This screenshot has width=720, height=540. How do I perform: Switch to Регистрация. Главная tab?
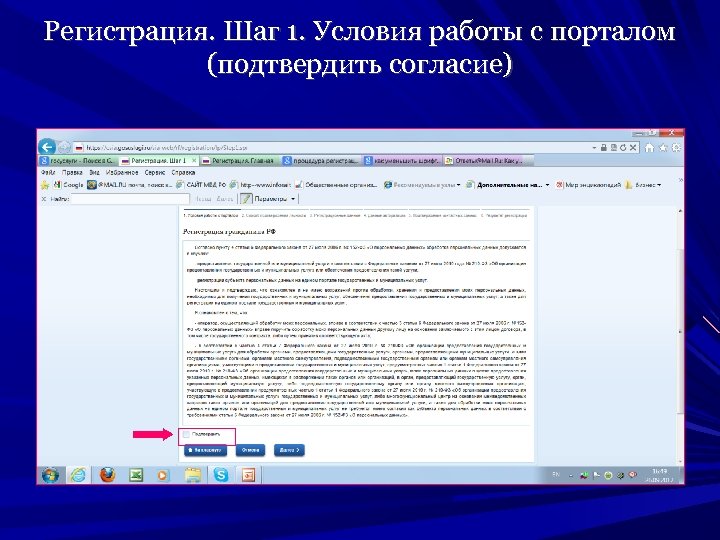pyautogui.click(x=239, y=161)
